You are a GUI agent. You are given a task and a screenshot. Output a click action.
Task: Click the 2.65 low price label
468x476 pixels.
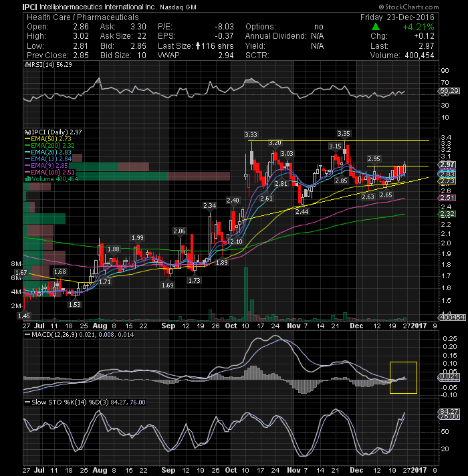[x=386, y=195]
